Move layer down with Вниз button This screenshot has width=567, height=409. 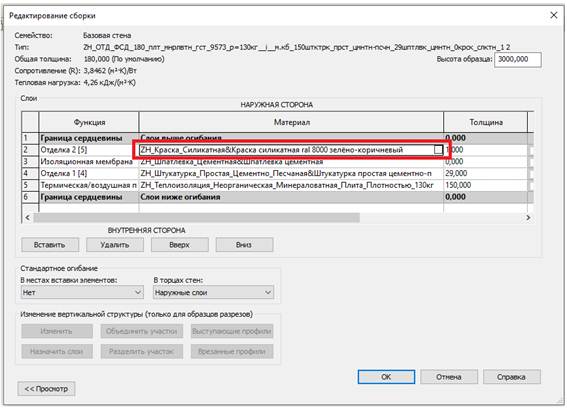tap(244, 245)
